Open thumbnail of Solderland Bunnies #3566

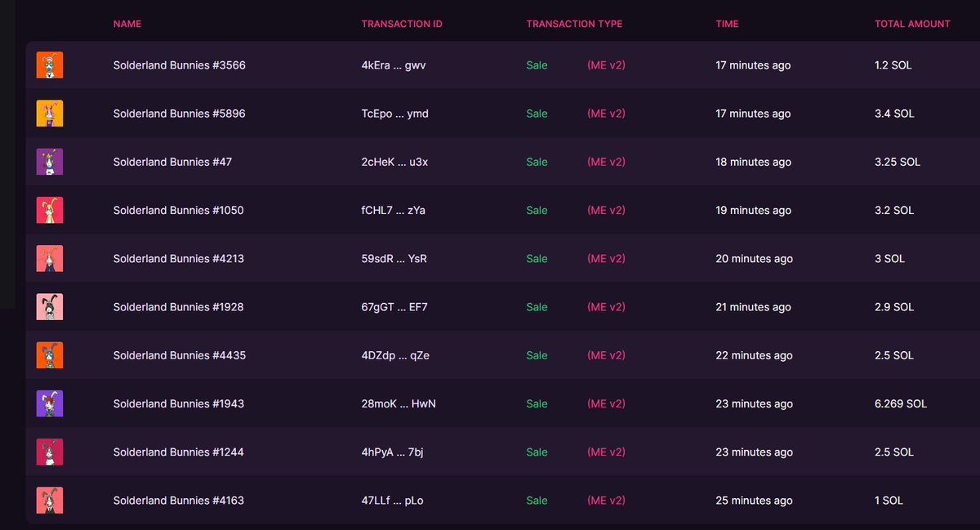50,65
